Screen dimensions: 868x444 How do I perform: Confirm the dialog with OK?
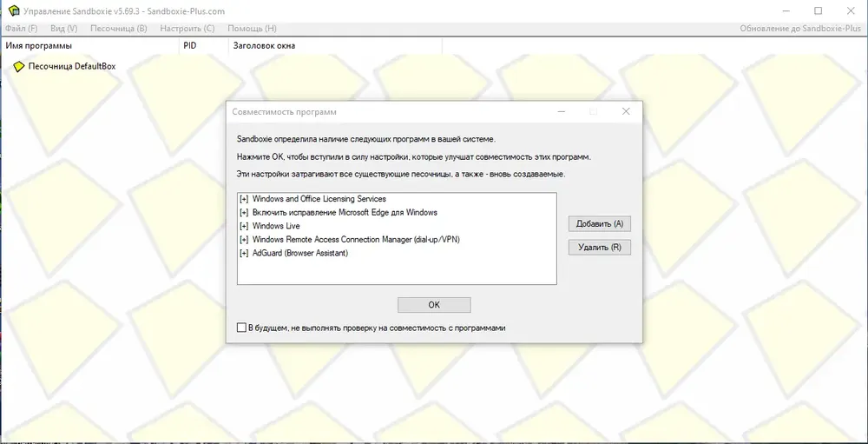434,305
